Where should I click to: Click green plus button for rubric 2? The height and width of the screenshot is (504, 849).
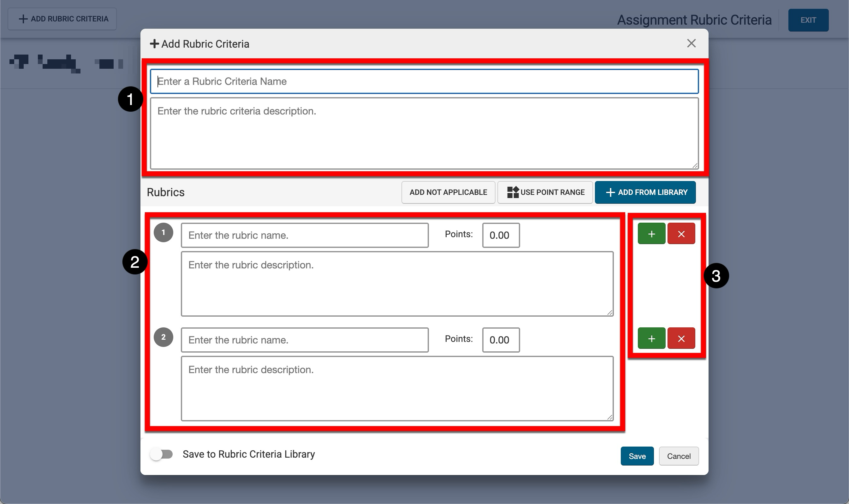[x=651, y=338]
